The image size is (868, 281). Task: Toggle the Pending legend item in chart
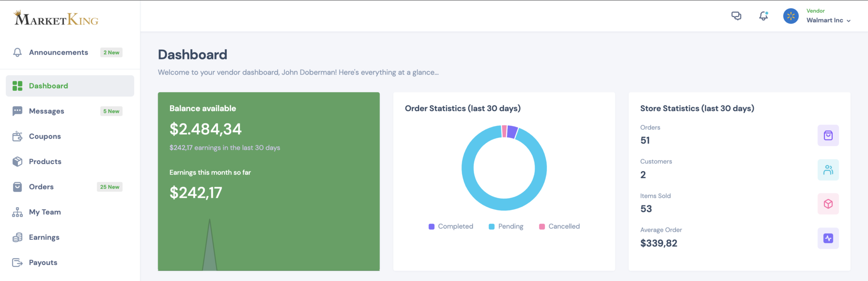(506, 226)
